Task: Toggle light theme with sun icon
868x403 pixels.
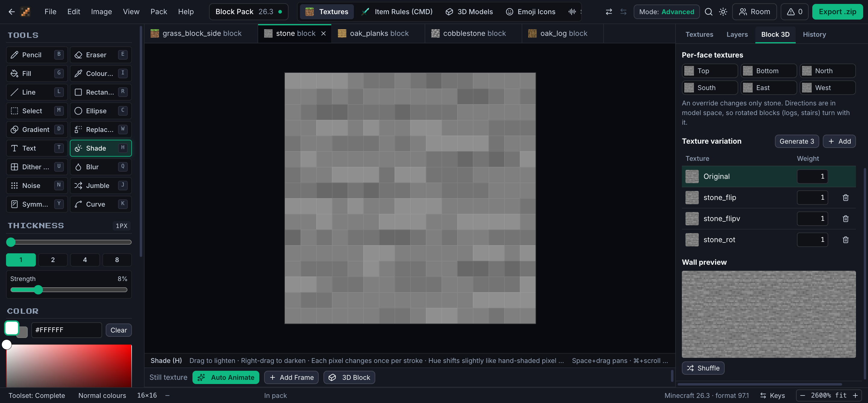Action: click(723, 12)
